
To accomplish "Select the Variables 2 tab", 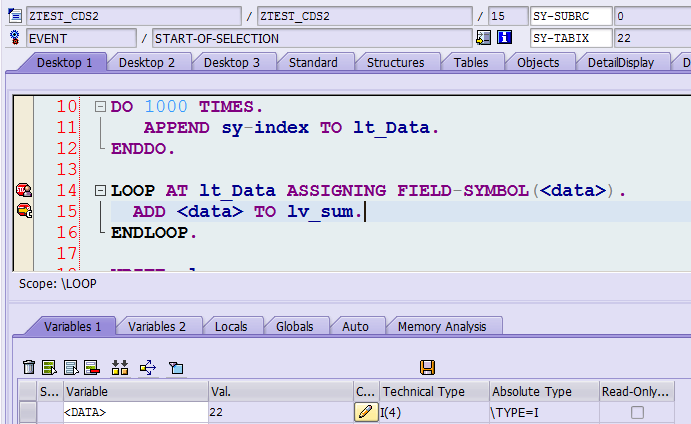I will pyautogui.click(x=157, y=327).
